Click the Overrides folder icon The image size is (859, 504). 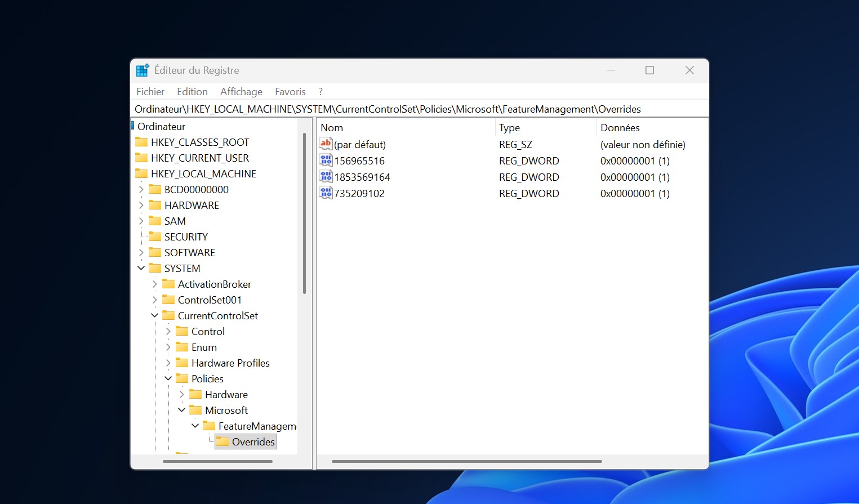click(x=222, y=442)
